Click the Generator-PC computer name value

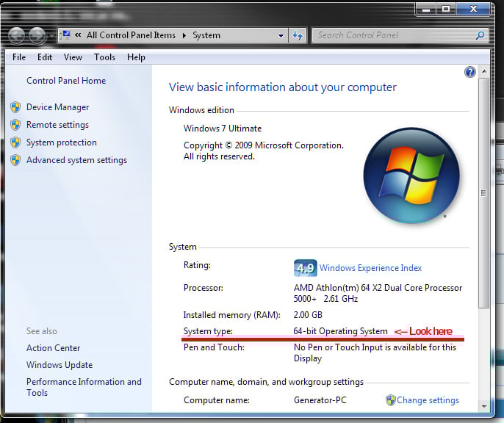tap(320, 400)
